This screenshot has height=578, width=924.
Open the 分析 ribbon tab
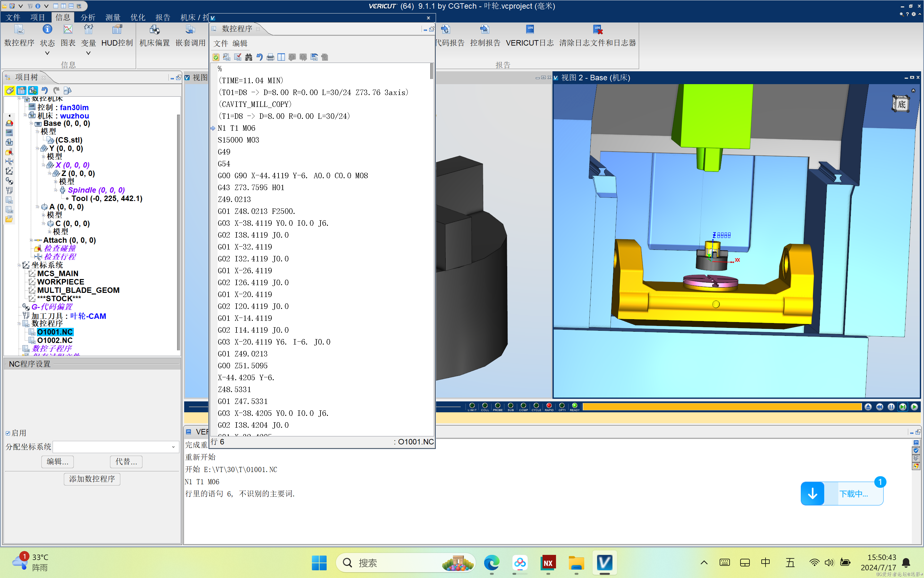pyautogui.click(x=88, y=17)
